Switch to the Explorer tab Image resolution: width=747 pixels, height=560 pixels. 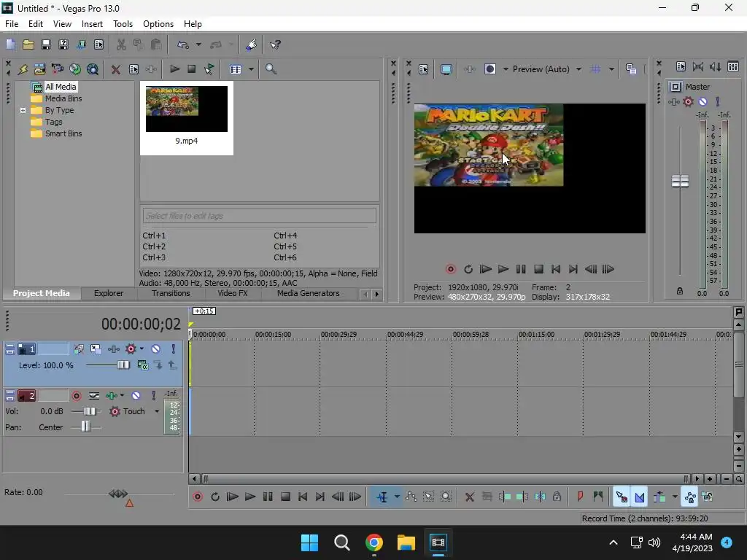click(x=109, y=293)
